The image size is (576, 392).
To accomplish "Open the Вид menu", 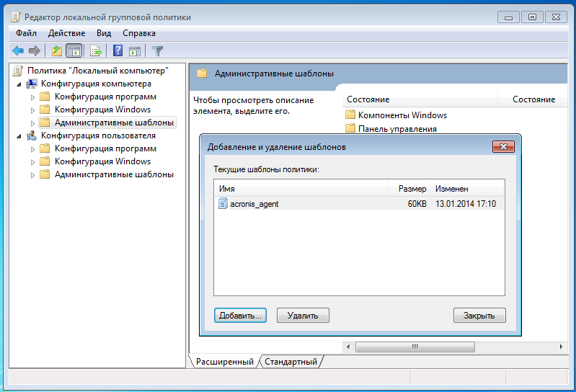I will click(x=104, y=33).
